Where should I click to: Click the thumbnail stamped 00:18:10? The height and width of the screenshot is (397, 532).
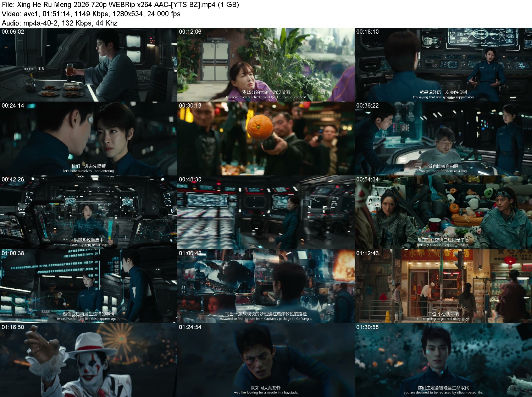click(x=443, y=65)
